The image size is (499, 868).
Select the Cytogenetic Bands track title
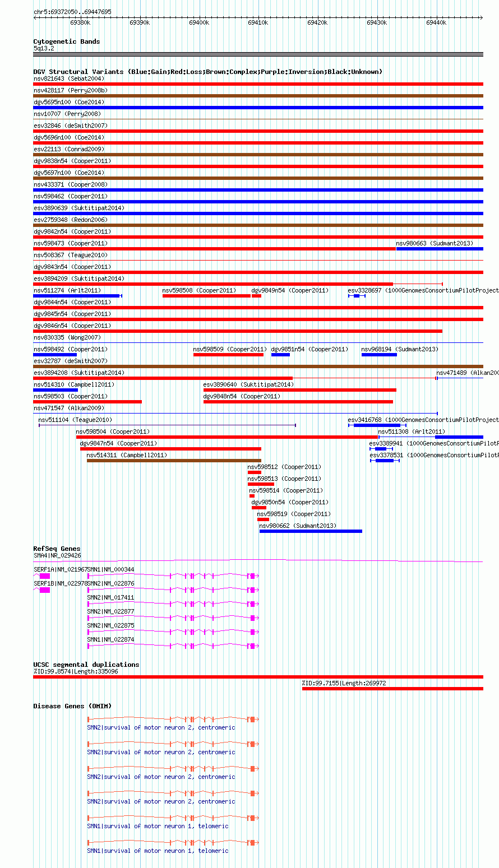click(67, 41)
